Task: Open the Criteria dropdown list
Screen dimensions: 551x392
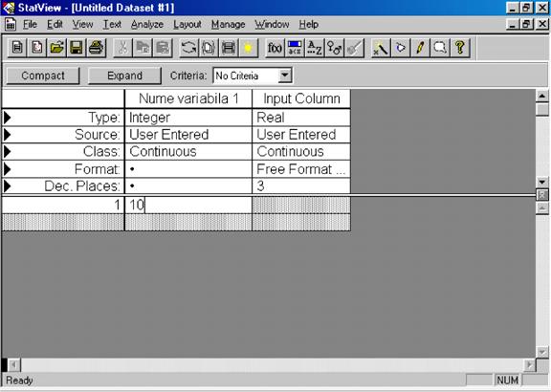Action: 285,76
